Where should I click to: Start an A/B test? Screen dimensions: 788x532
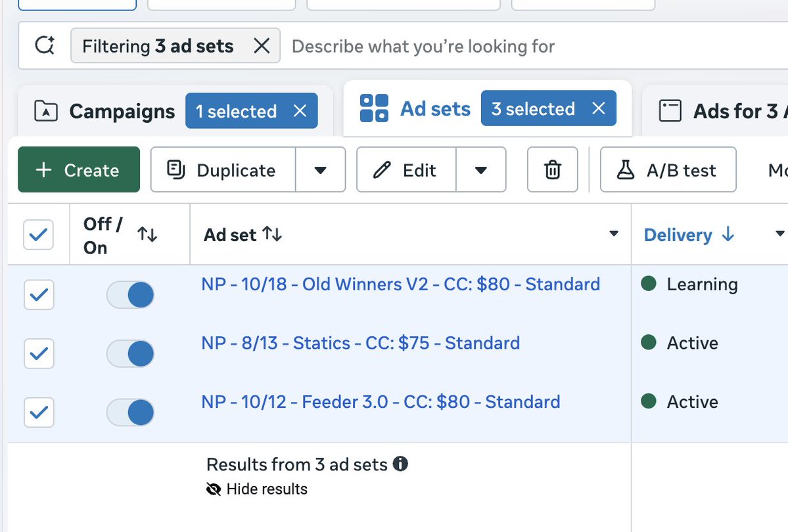[x=668, y=170]
